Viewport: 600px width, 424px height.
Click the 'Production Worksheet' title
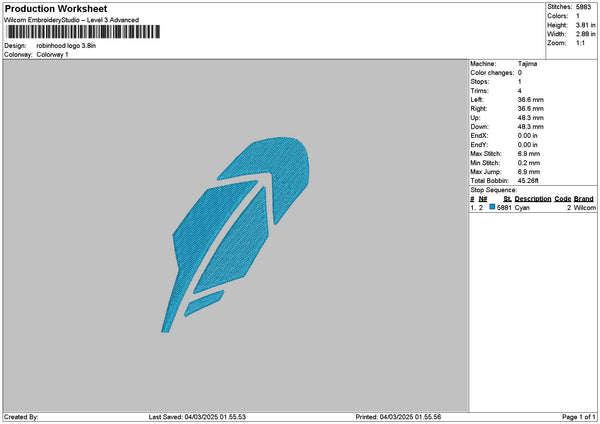click(56, 8)
